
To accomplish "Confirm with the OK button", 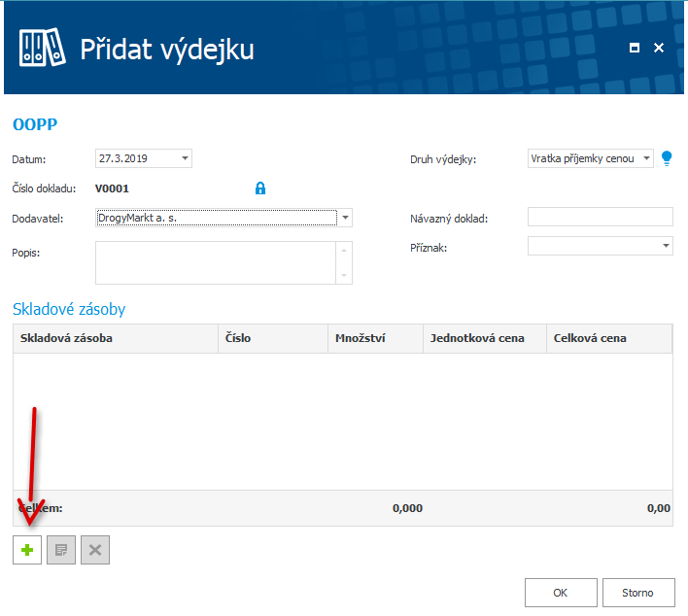I will pyautogui.click(x=561, y=593).
